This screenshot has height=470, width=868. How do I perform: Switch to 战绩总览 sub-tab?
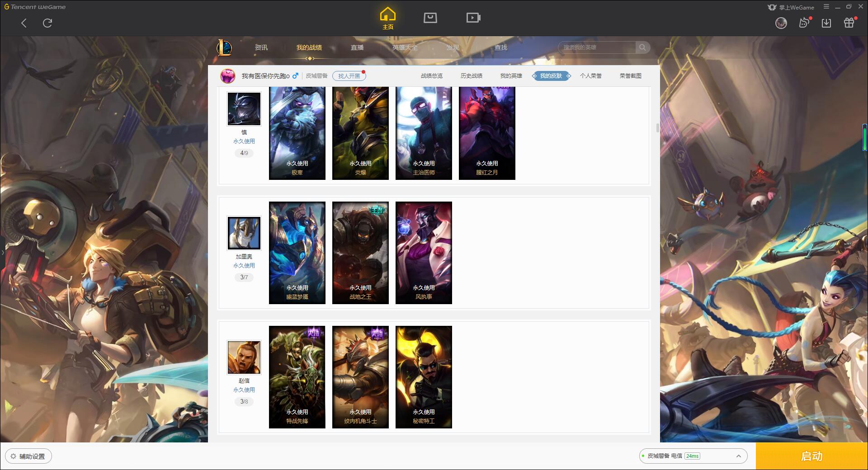(x=432, y=76)
